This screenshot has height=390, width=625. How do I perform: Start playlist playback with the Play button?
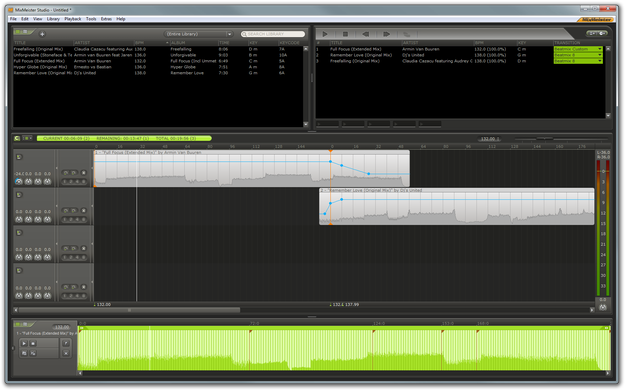[x=325, y=34]
